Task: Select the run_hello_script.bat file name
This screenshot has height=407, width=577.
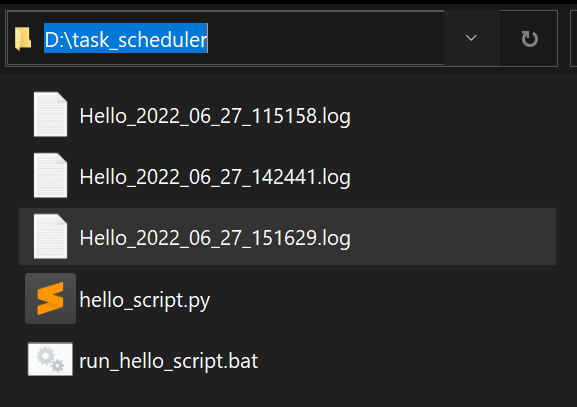Action: pyautogui.click(x=169, y=361)
